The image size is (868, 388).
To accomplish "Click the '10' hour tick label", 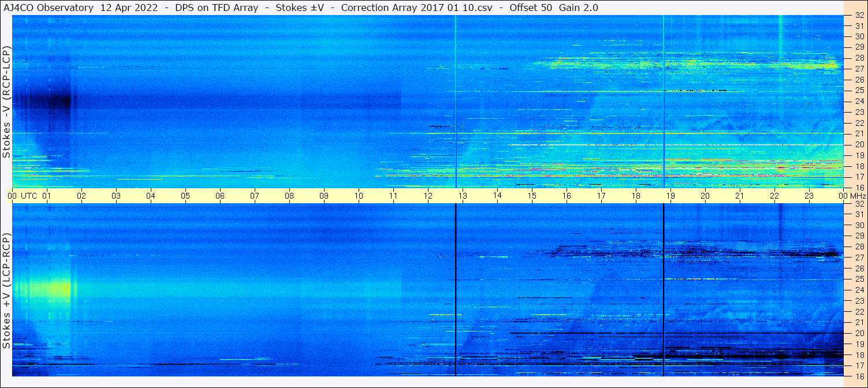I will coord(359,196).
